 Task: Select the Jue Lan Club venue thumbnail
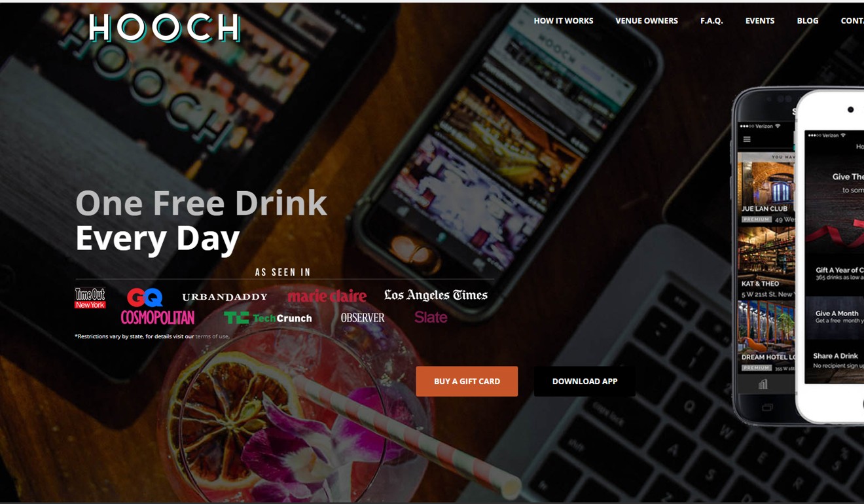[766, 193]
